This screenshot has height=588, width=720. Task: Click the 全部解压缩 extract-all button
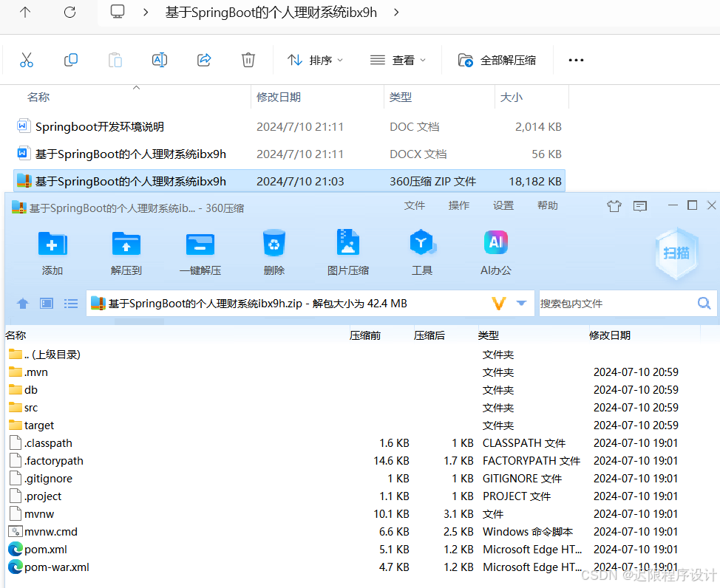click(x=497, y=60)
